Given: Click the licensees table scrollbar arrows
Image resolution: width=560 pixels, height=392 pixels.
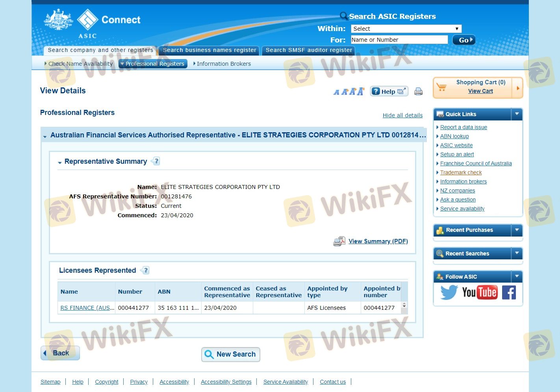Looking at the screenshot, I should click(x=404, y=306).
